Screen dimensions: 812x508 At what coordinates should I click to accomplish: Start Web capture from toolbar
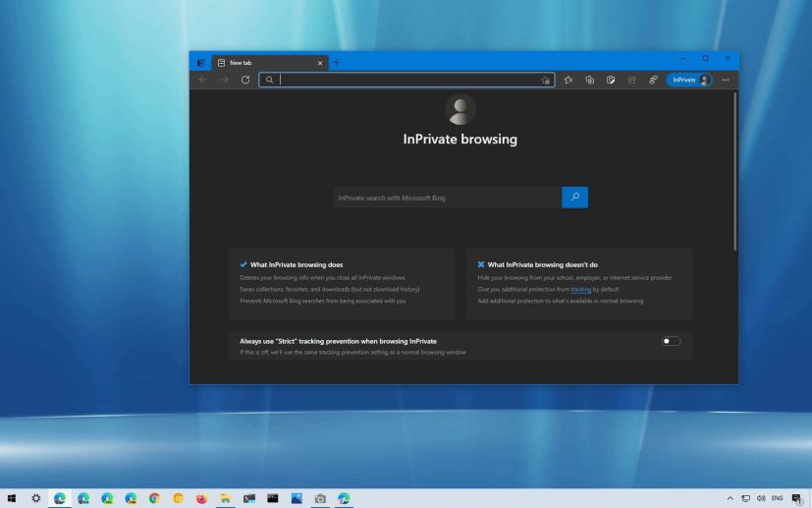(611, 80)
